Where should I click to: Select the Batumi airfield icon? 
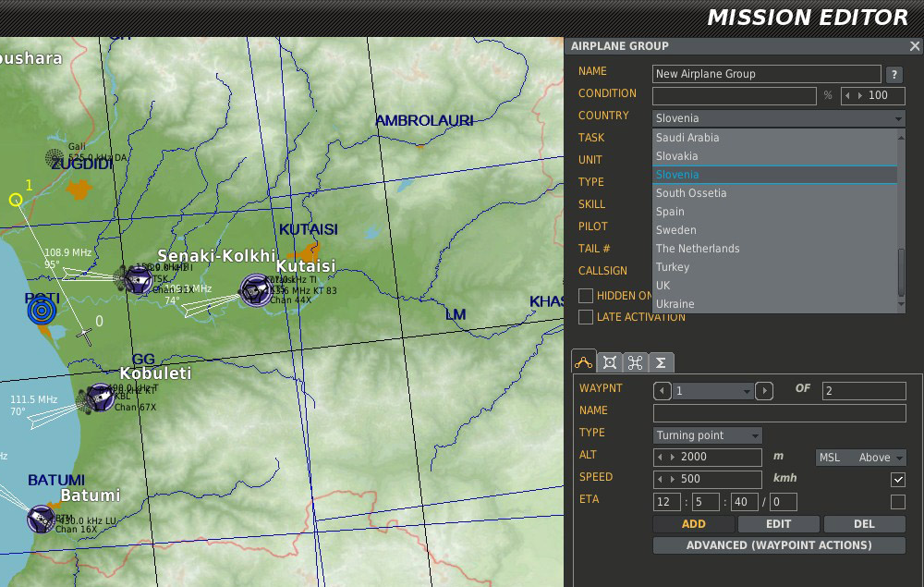[41, 519]
